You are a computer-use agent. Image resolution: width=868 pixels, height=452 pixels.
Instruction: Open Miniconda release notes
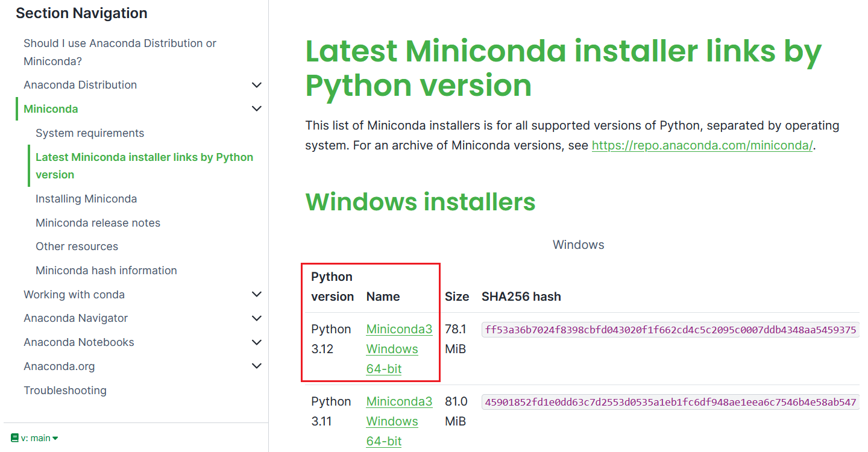(98, 223)
